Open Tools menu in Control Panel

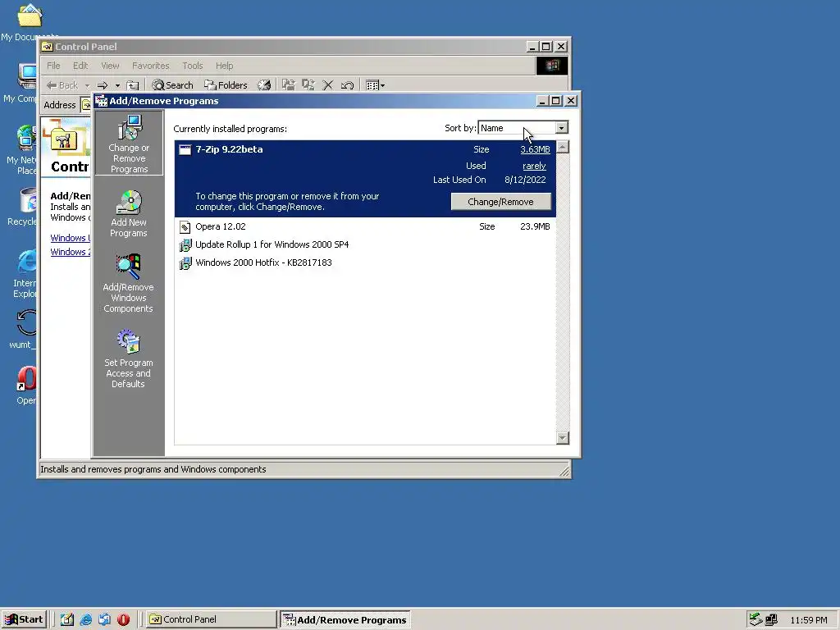(192, 66)
